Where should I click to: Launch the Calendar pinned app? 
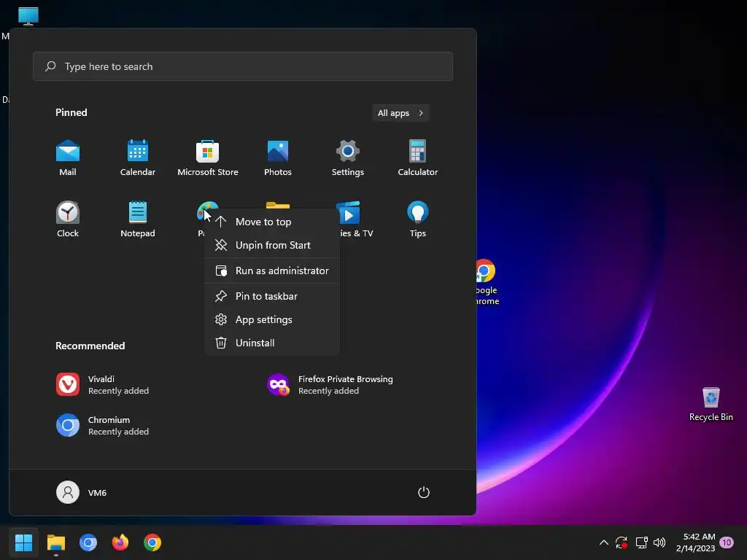[x=138, y=158]
